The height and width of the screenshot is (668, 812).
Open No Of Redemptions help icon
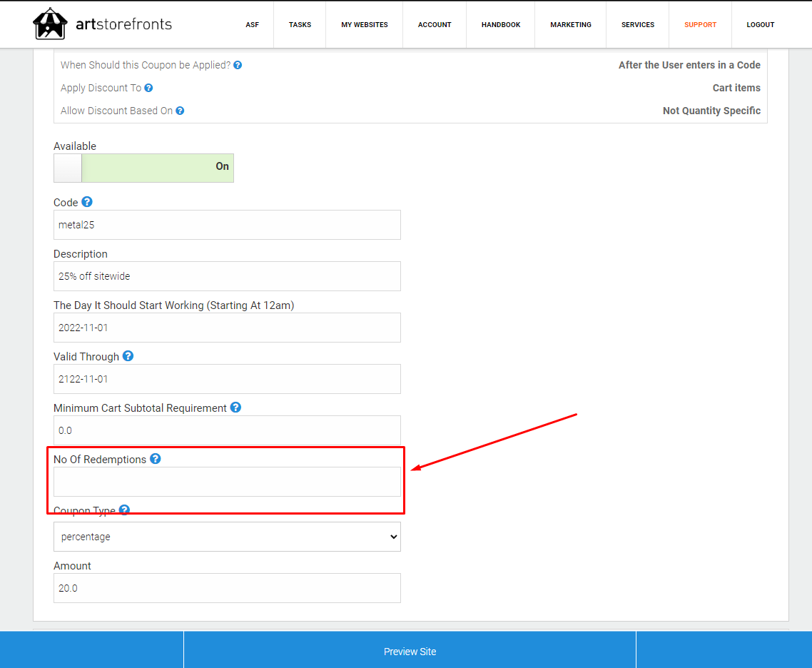[x=156, y=459]
